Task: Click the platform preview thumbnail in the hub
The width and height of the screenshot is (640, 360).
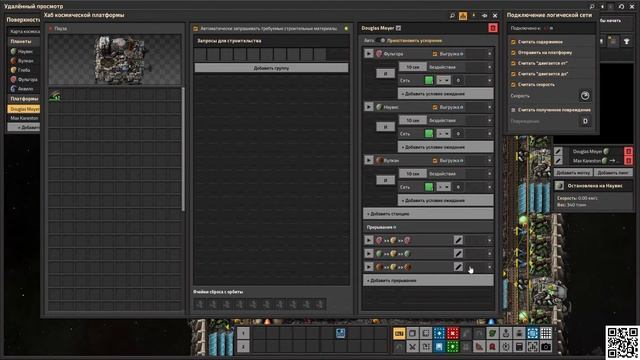Action: 115,60
